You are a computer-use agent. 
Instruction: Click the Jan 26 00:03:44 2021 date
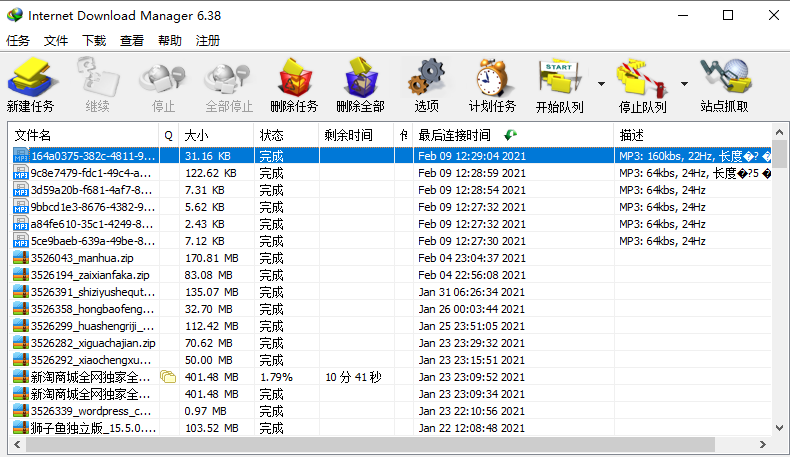472,309
